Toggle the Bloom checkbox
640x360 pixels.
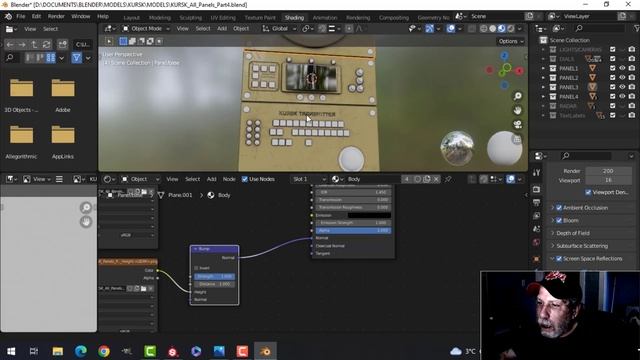pyautogui.click(x=559, y=220)
